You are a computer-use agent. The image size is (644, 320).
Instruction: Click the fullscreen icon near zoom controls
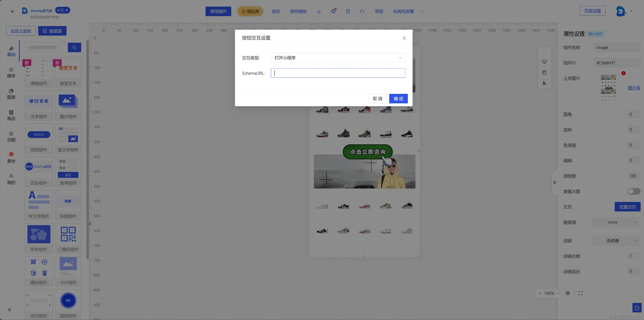point(580,293)
